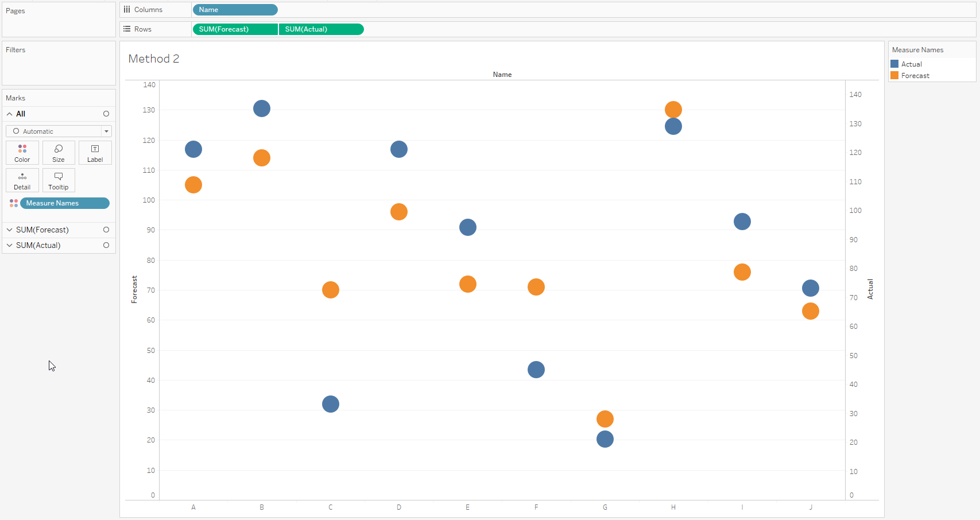This screenshot has height=520, width=980.
Task: Select the blue Actual mark for H
Action: 673,126
